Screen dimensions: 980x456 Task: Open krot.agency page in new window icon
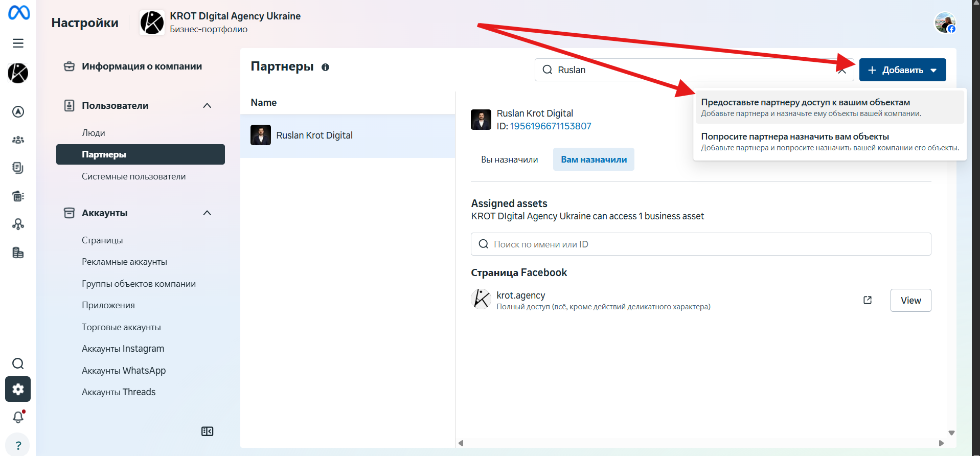pyautogui.click(x=868, y=300)
